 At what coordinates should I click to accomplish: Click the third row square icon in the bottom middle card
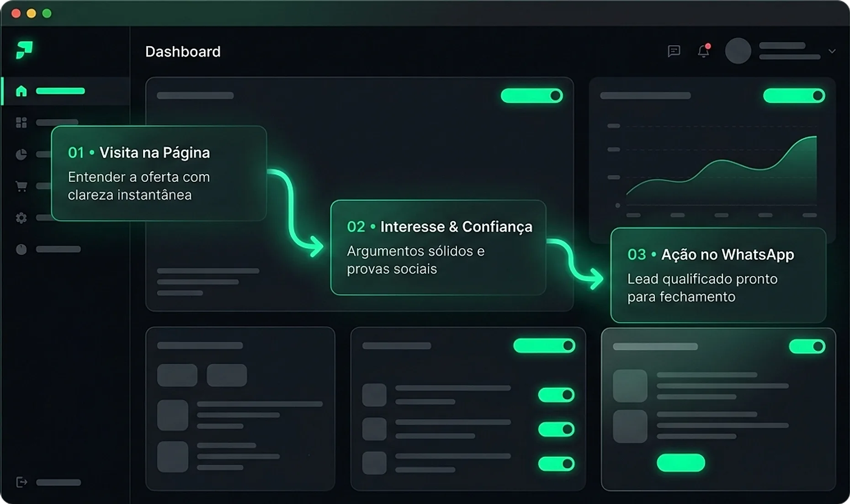[374, 463]
